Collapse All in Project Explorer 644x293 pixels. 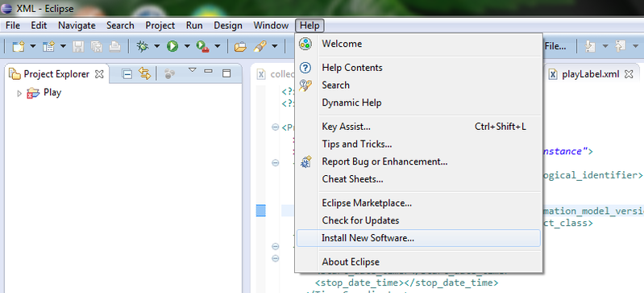[127, 74]
